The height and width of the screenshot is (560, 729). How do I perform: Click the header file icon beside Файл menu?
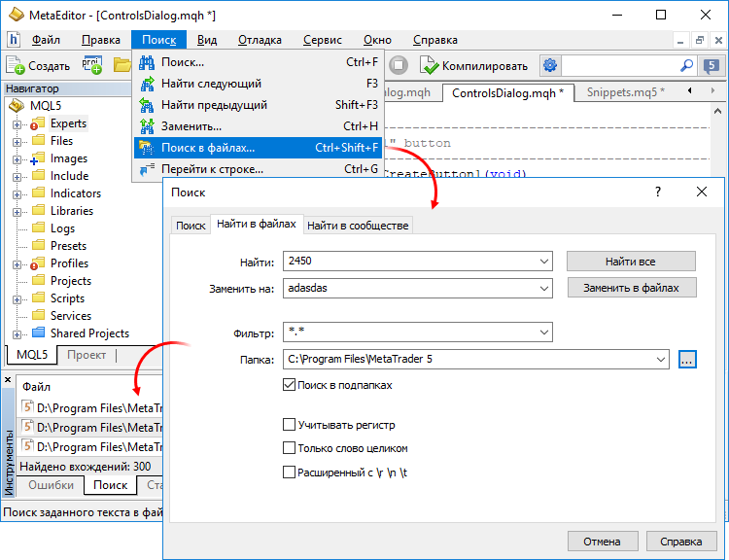pos(14,40)
